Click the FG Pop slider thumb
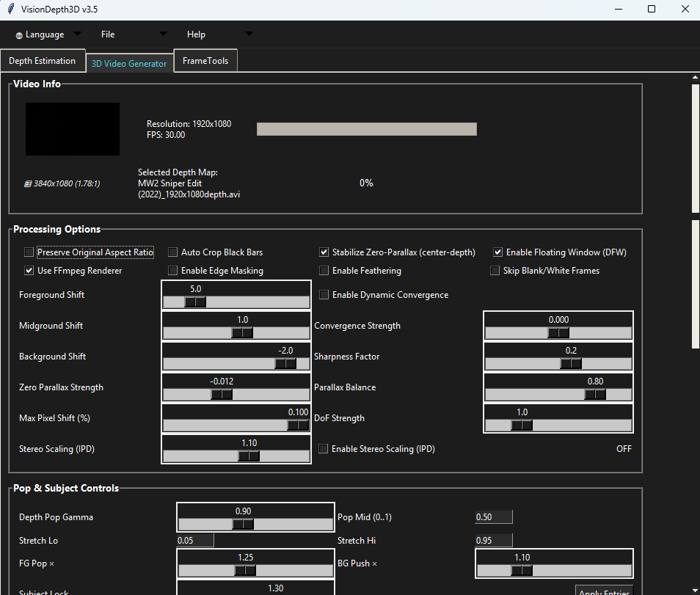Image resolution: width=700 pixels, height=595 pixels. (x=245, y=571)
